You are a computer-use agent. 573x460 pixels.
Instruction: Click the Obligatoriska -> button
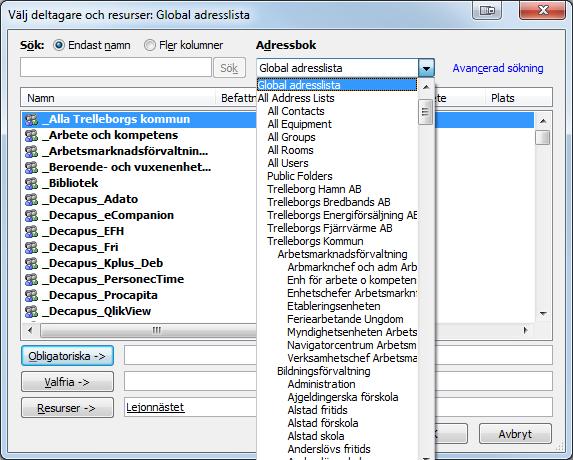[67, 356]
